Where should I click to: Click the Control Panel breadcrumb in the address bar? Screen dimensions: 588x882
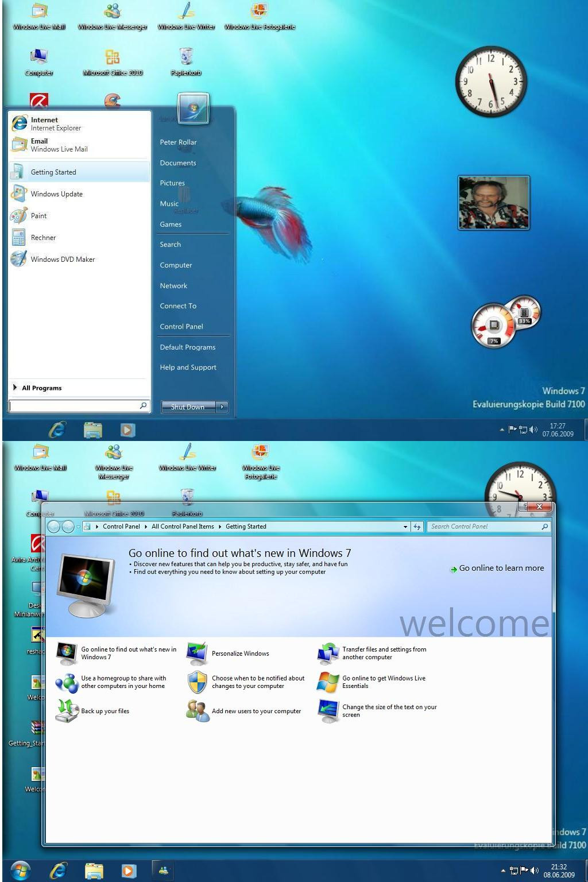click(x=121, y=527)
